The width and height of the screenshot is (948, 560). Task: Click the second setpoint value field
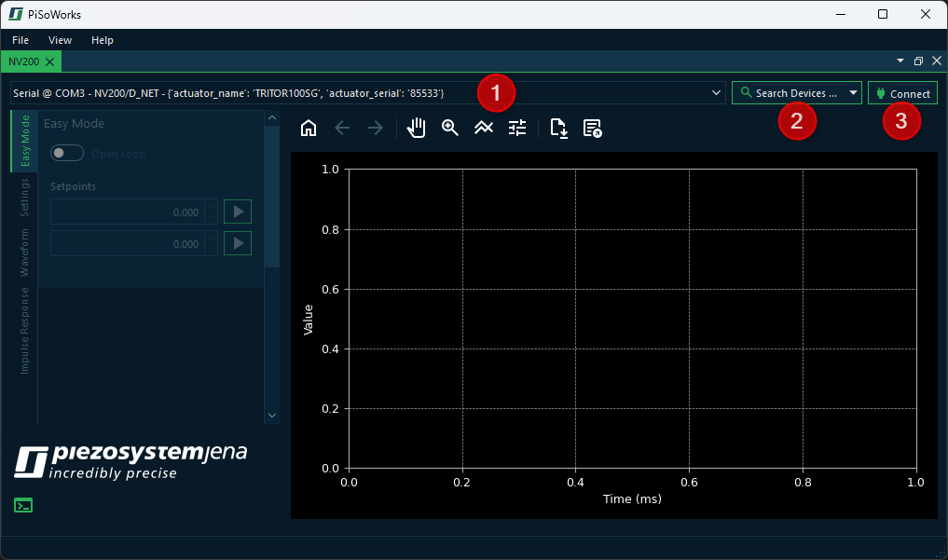(x=127, y=244)
